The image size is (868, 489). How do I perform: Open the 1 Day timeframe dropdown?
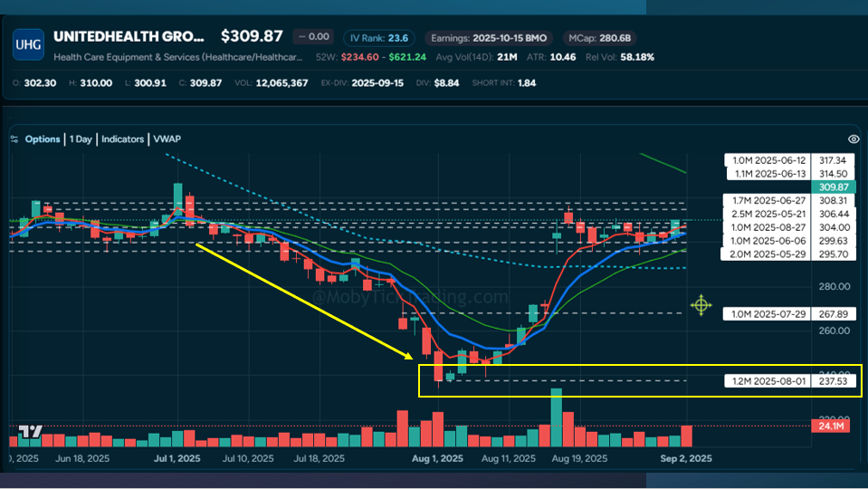point(81,139)
